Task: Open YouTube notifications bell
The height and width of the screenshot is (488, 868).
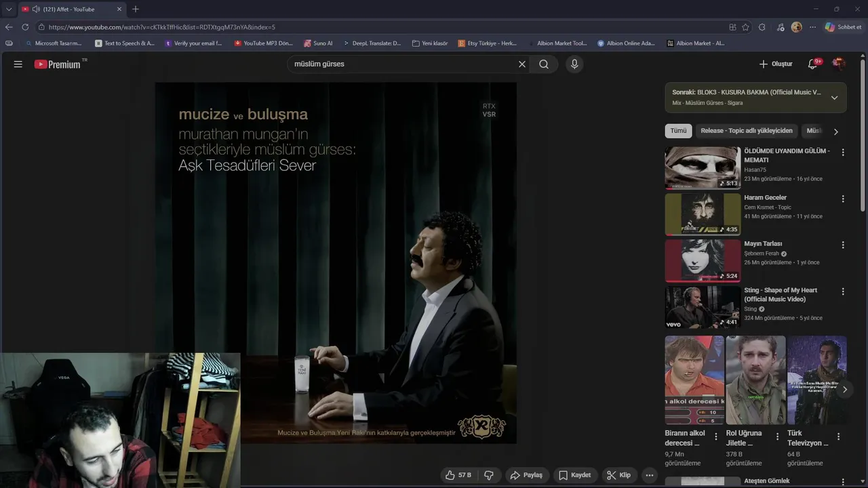Action: coord(812,64)
